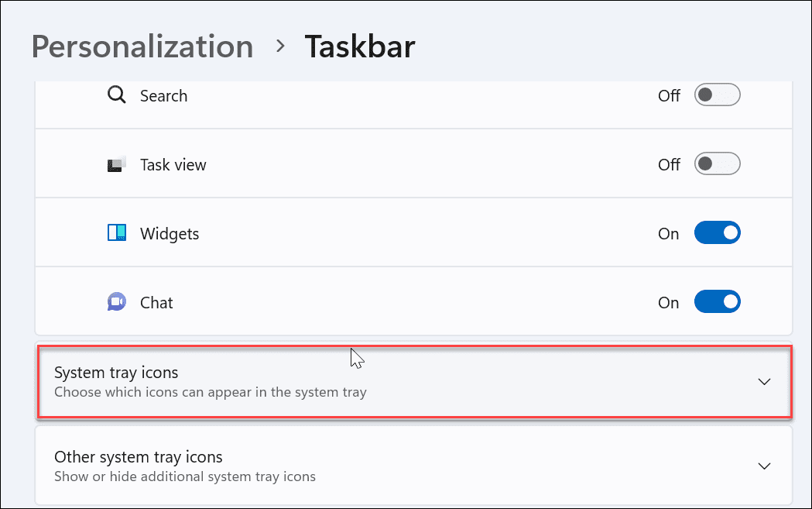
Task: Turn off the Chat toggle
Action: [718, 302]
